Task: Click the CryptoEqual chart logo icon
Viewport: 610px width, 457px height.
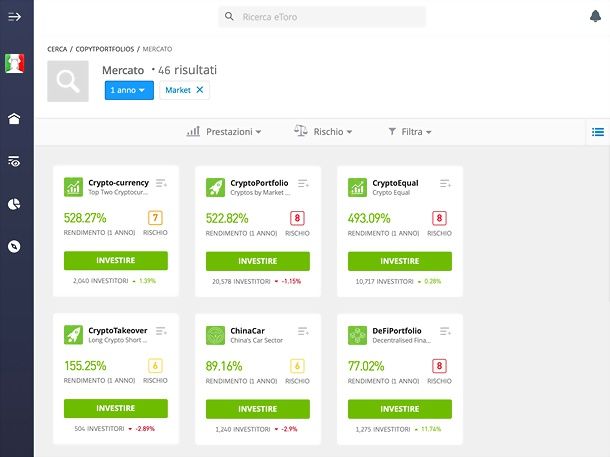Action: point(358,187)
